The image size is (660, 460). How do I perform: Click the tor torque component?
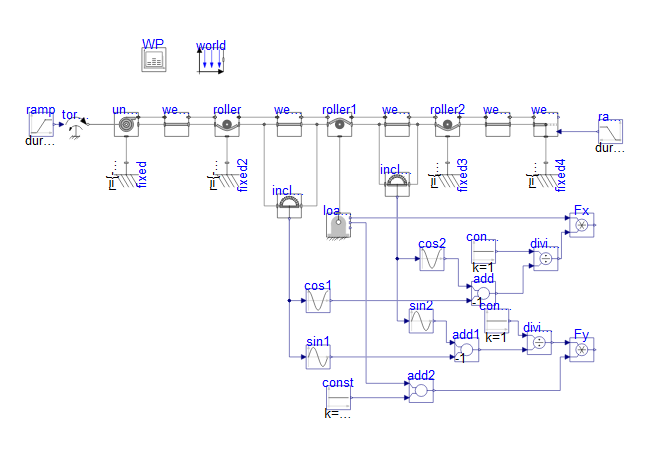[74, 128]
